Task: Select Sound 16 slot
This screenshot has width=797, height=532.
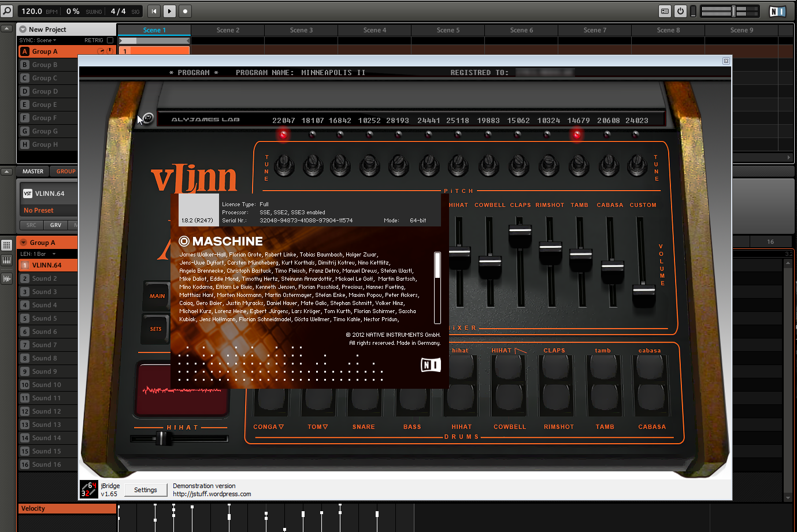Action: [49, 464]
